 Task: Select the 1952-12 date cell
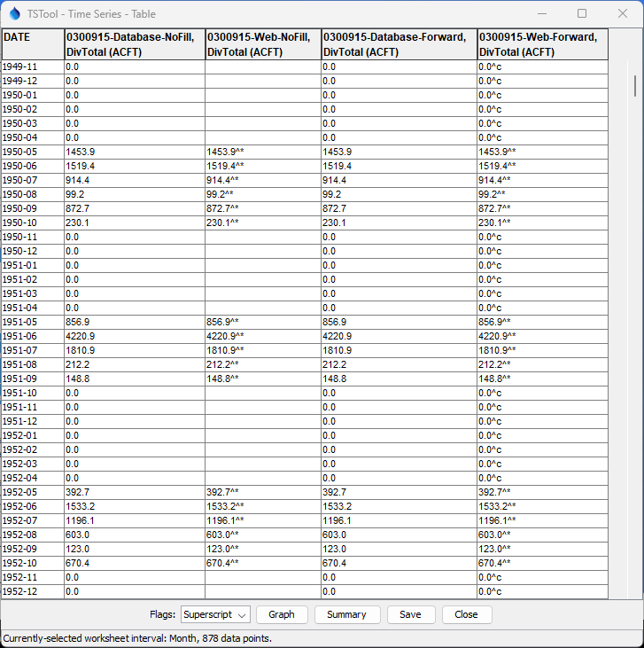pyautogui.click(x=33, y=591)
